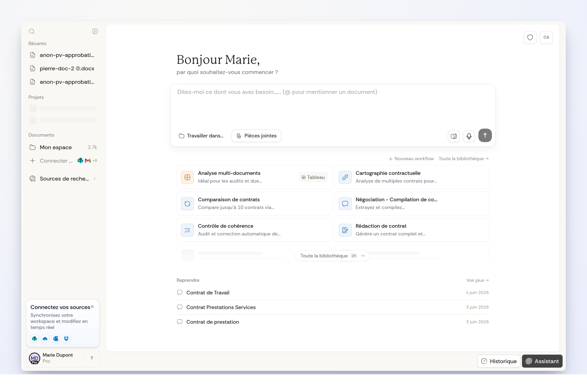Open the Travailler dans… folder selector
This screenshot has height=392, width=587.
click(201, 136)
